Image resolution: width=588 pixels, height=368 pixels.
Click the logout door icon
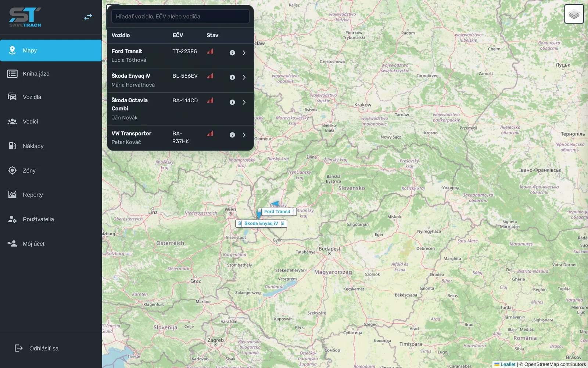coord(18,348)
